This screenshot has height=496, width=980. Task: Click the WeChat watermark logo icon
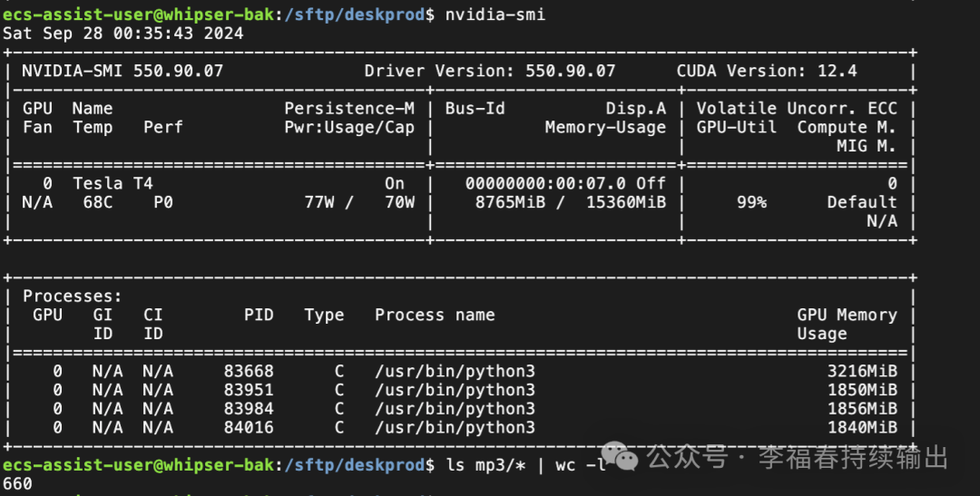click(619, 457)
